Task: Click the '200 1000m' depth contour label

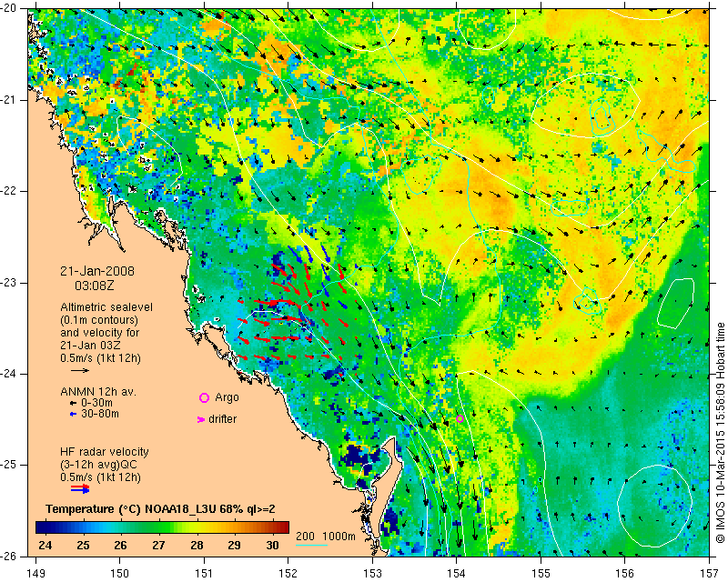Action: tap(326, 536)
